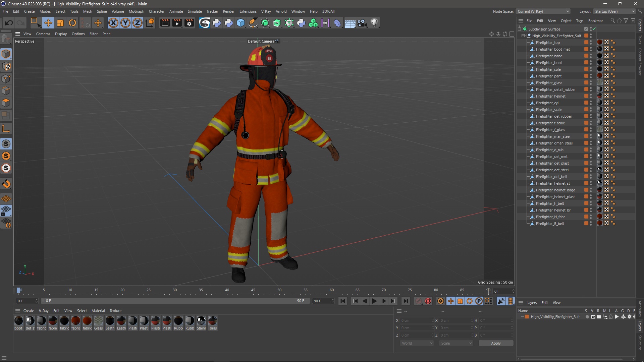This screenshot has height=362, width=644.
Task: Toggle Enable Snap S icon
Action: pyautogui.click(x=6, y=144)
